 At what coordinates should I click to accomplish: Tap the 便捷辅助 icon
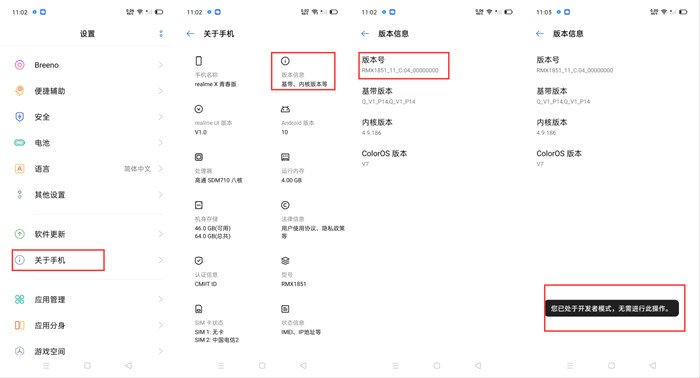(20, 91)
